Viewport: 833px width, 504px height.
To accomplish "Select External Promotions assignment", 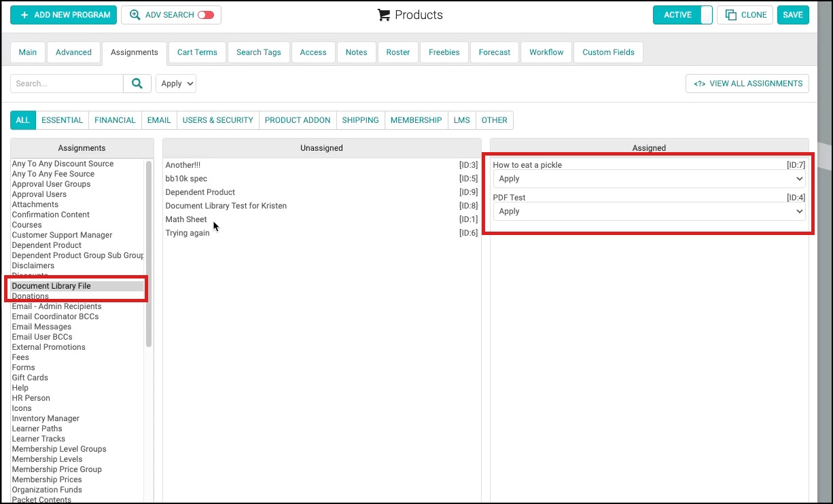I will pos(49,347).
